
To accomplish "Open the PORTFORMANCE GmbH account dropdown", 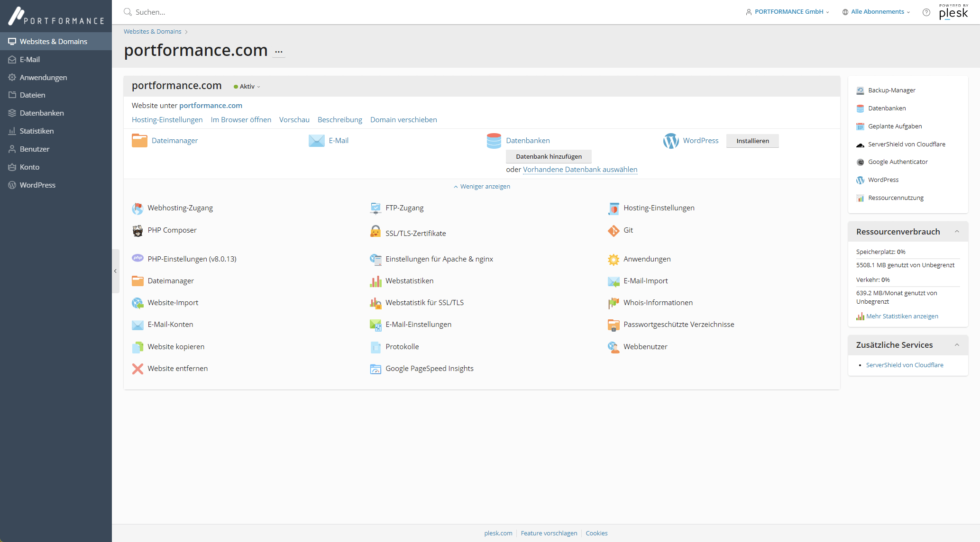I will point(788,12).
